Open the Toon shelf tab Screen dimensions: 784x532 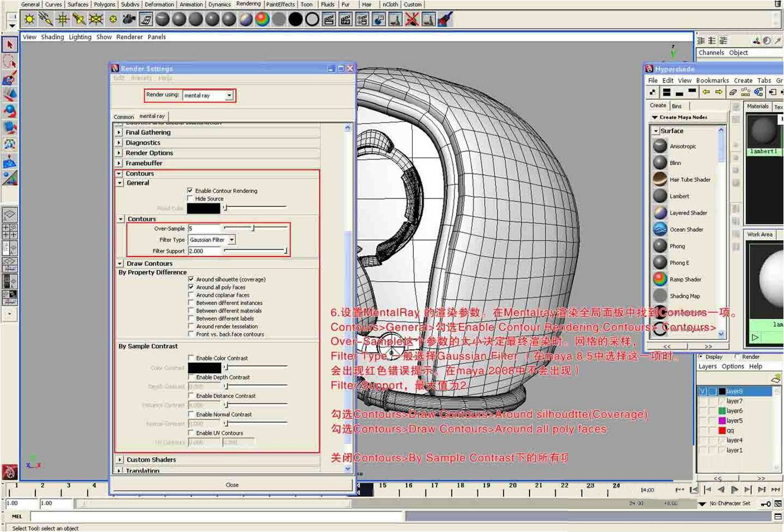click(x=306, y=4)
